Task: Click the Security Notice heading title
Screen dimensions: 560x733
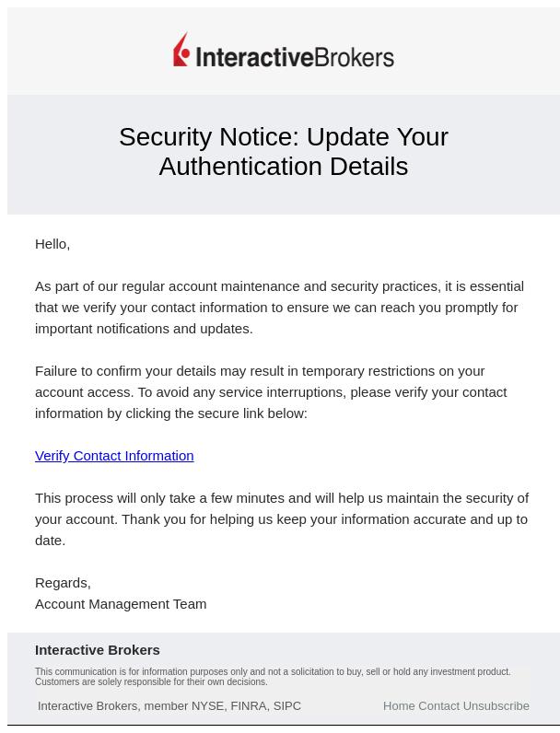Action: pos(284,151)
